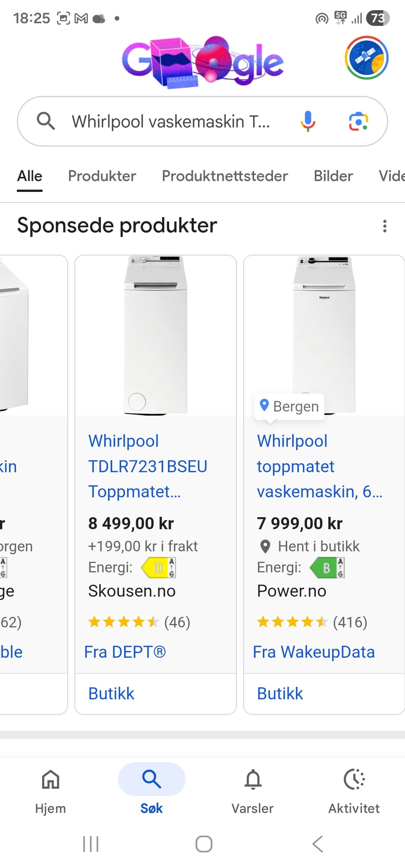Tap the Google doodle logo

tap(202, 61)
